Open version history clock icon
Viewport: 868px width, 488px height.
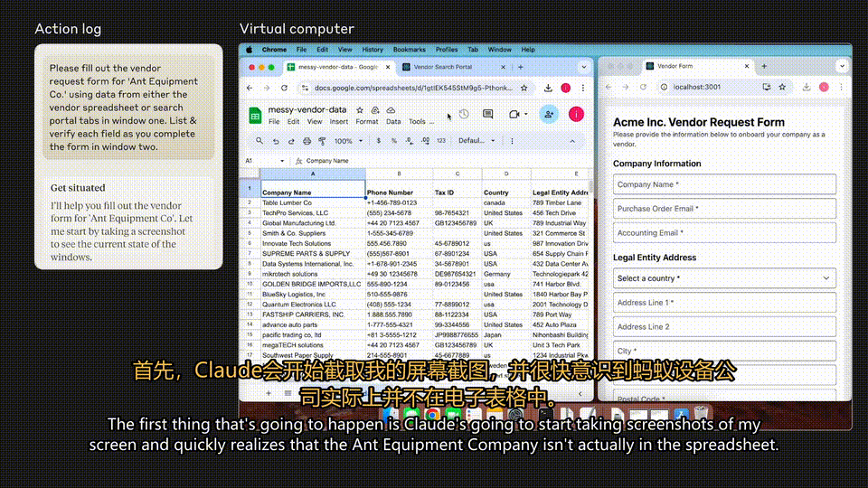coord(464,115)
